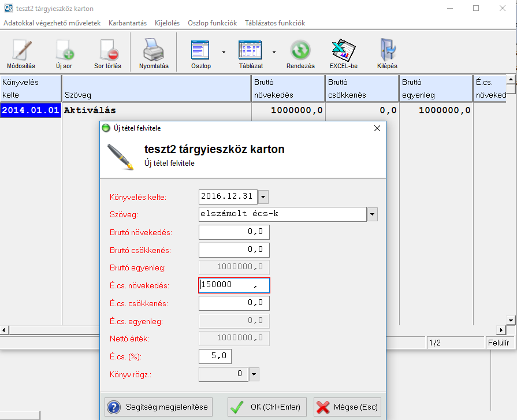Click the Módosítás toolbar icon
The height and width of the screenshot is (420, 517).
tap(21, 53)
